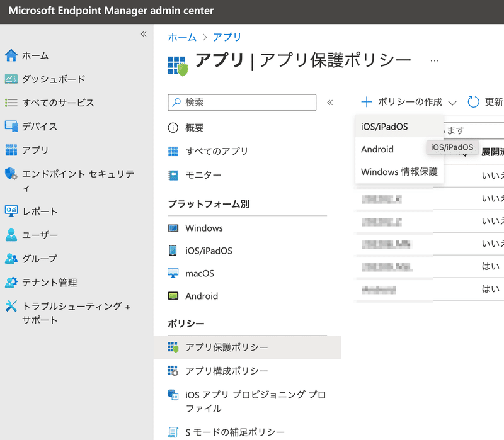
Task: Open S モードの補足ポリシー
Action: click(226, 432)
